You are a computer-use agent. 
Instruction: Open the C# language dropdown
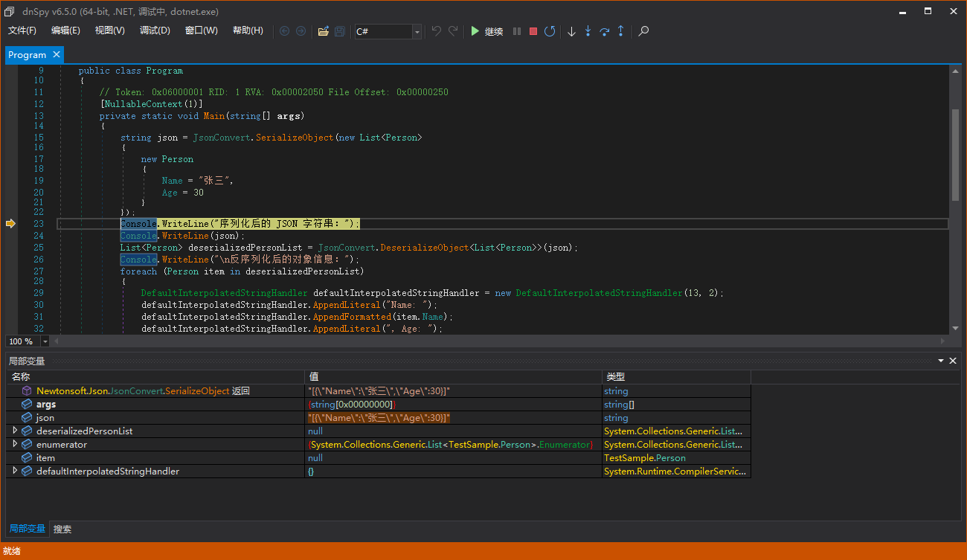tap(417, 31)
